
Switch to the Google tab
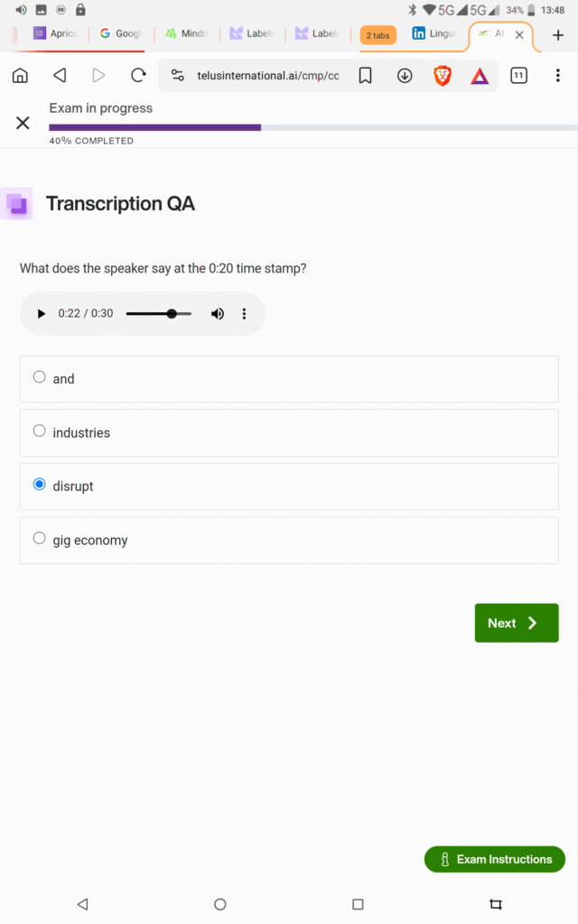tap(121, 34)
